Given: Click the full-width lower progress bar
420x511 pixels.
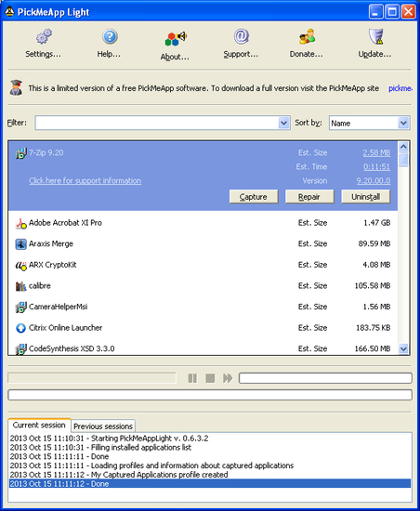Looking at the screenshot, I should 210,395.
